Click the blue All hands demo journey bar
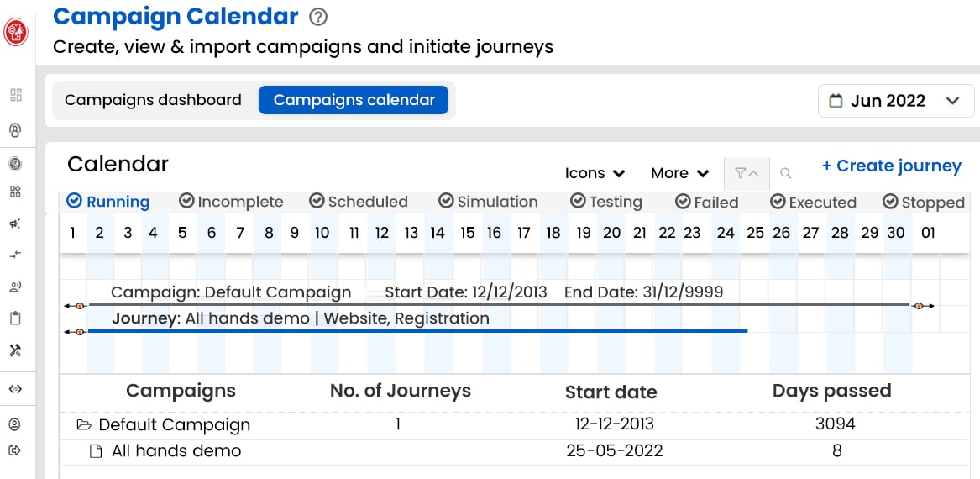 pos(417,331)
